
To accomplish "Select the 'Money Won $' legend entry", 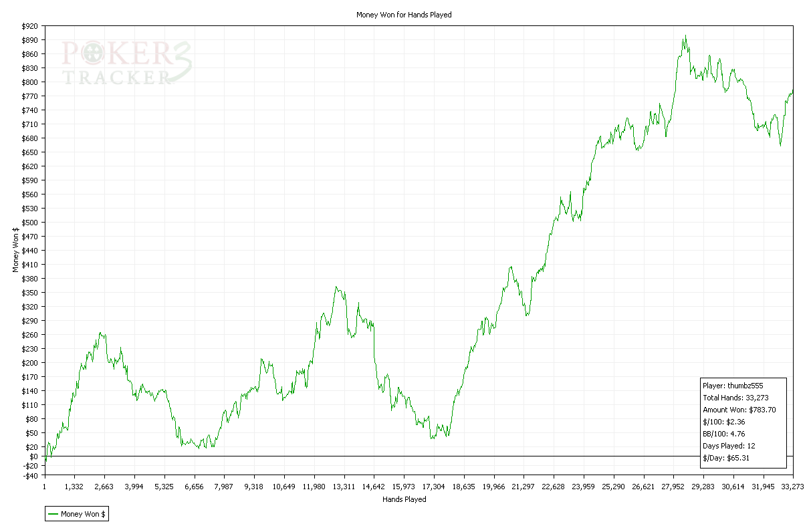I will coord(84,514).
